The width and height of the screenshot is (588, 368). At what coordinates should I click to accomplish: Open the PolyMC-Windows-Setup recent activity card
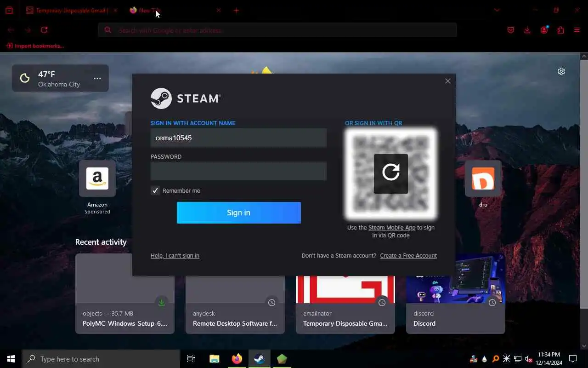pos(125,293)
